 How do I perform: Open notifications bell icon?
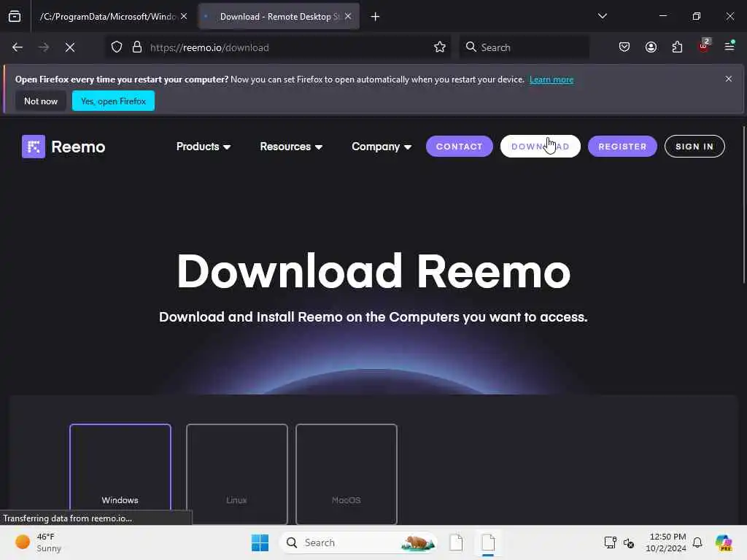(x=697, y=542)
